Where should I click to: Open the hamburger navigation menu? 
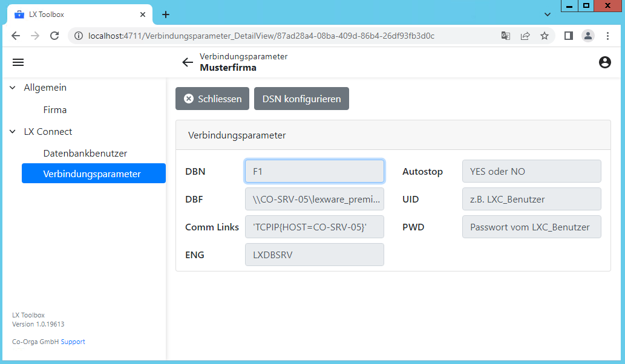[x=18, y=62]
